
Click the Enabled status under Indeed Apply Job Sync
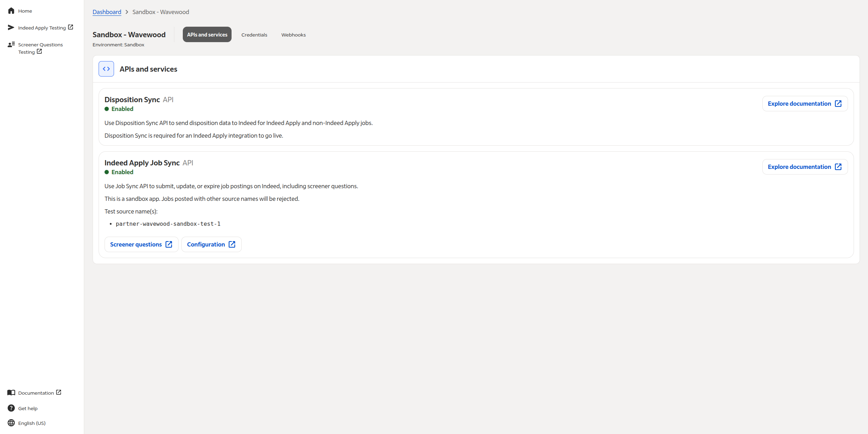pyautogui.click(x=122, y=172)
